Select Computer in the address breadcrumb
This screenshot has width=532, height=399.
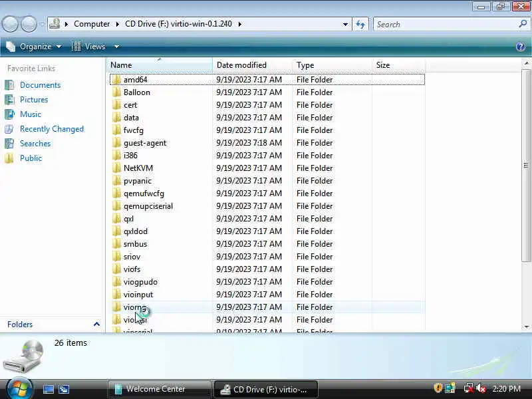click(x=92, y=24)
